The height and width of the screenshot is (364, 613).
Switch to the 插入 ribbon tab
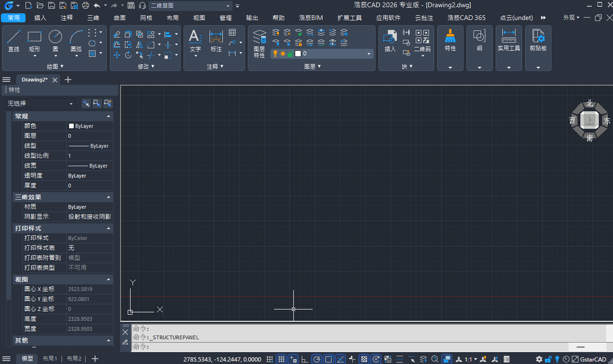[x=40, y=18]
